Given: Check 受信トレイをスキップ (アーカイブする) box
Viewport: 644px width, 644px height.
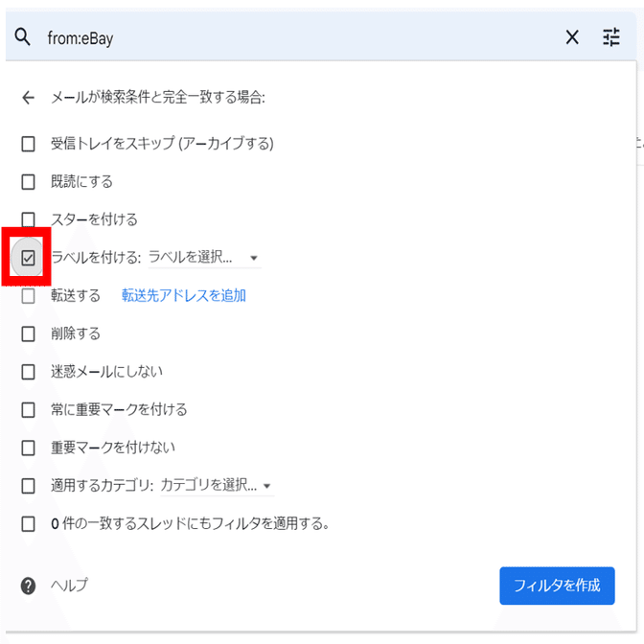Looking at the screenshot, I should (x=28, y=144).
